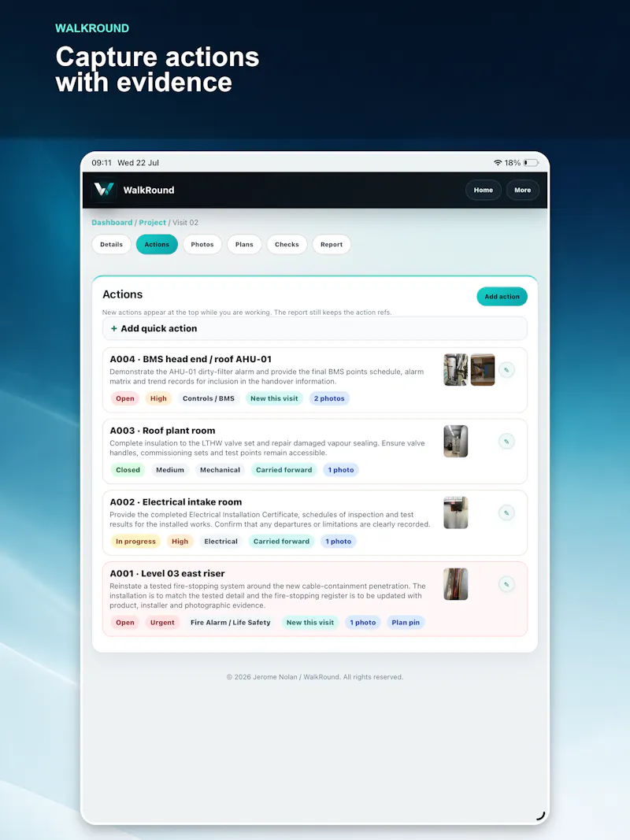Click the Medium priority tag
The image size is (630, 840).
click(170, 470)
